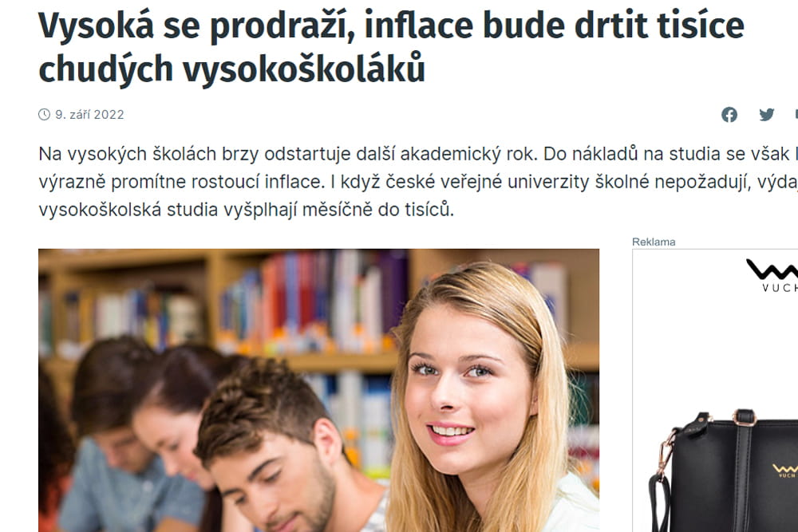The height and width of the screenshot is (532, 798).
Task: Click the text 'výrazně promítne rostoucí inflace'
Action: 182,182
